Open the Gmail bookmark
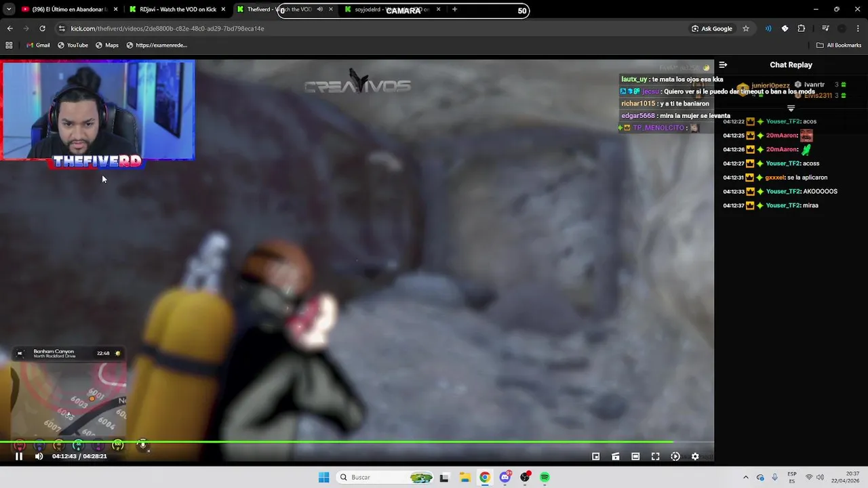The height and width of the screenshot is (488, 868). coord(38,45)
